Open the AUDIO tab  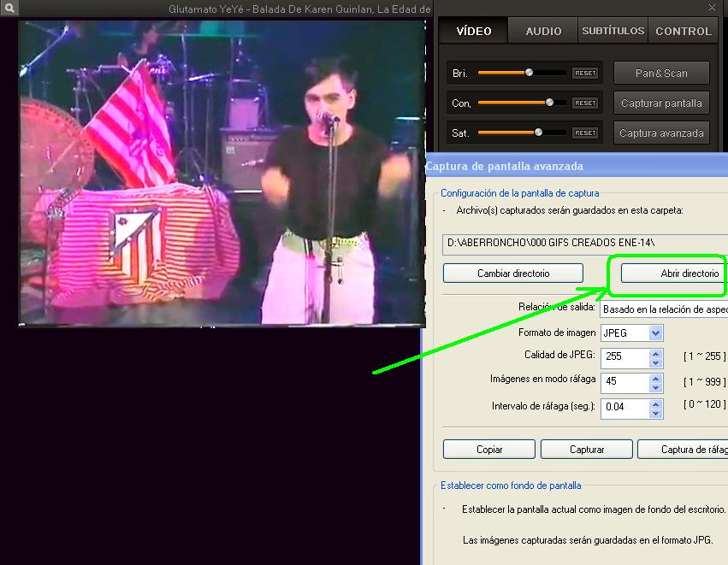click(x=543, y=31)
